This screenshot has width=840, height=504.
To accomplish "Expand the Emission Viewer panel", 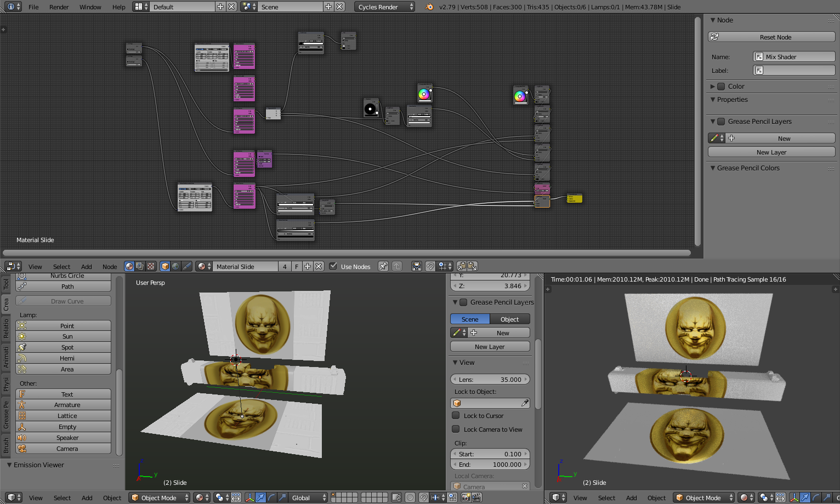I will pyautogui.click(x=9, y=465).
